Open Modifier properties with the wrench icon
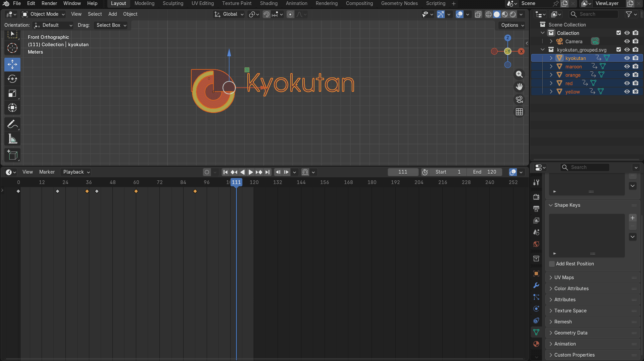The width and height of the screenshot is (644, 361). tap(536, 285)
